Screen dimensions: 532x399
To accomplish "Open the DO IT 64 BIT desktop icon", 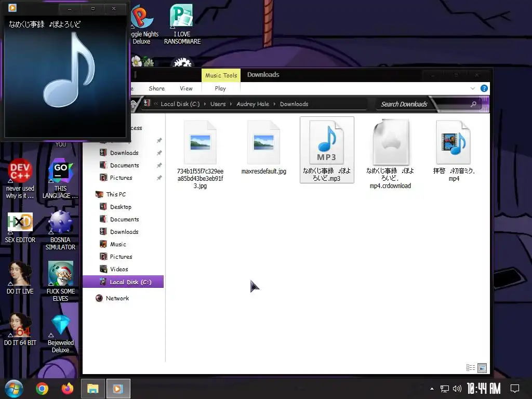I will click(20, 329).
